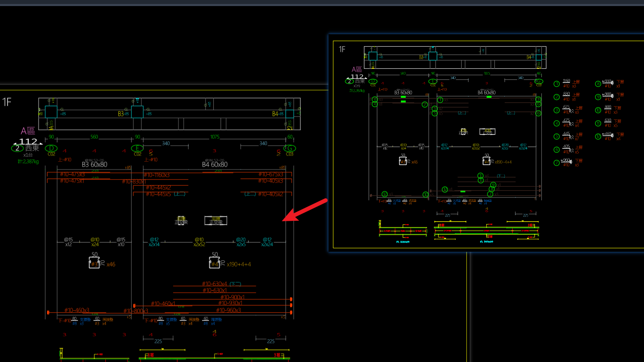The width and height of the screenshot is (644, 362).
Task: Click the #10-630x4 bottom rebar label
Action: [215, 284]
